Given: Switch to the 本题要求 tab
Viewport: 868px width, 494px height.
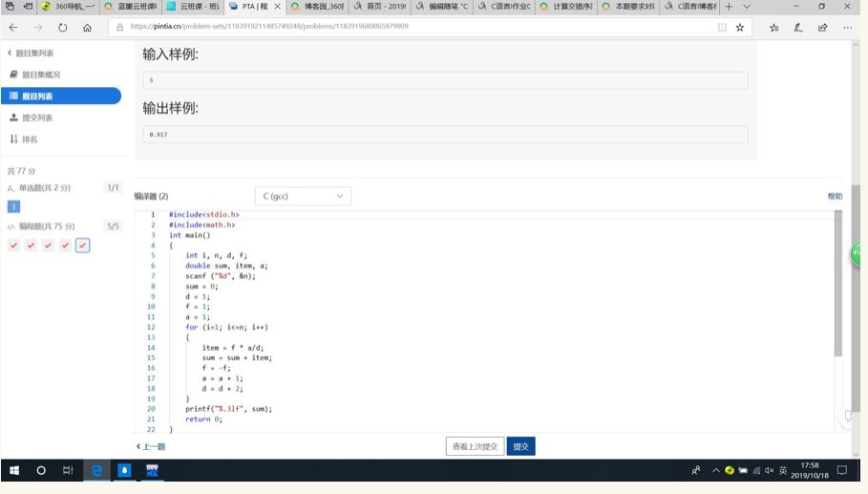Looking at the screenshot, I should point(629,6).
